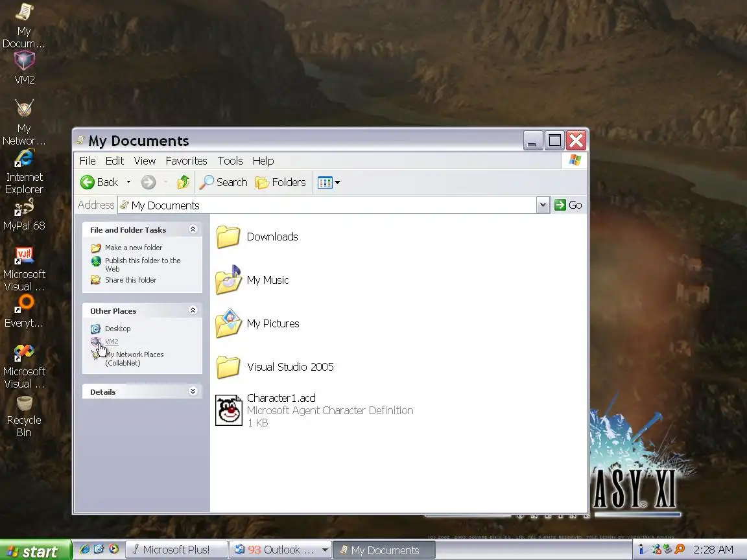Image resolution: width=747 pixels, height=560 pixels.
Task: Open the File menu
Action: point(88,161)
